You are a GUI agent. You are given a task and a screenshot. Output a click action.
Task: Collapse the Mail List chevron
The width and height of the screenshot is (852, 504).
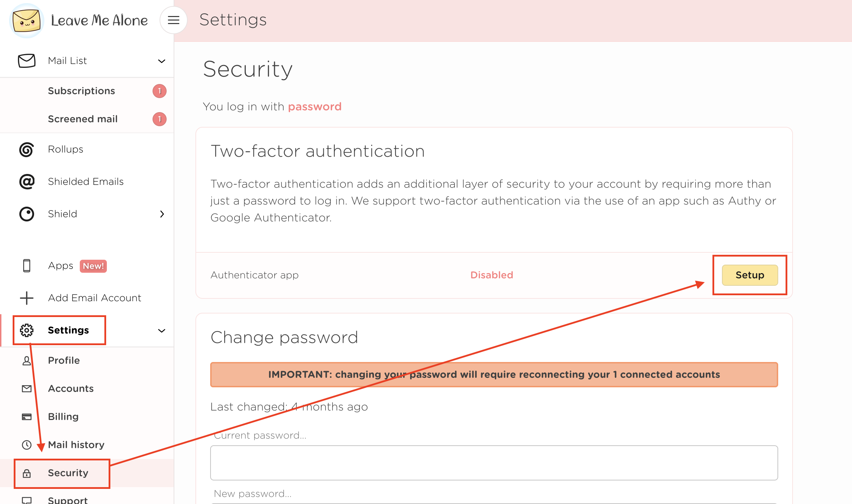click(162, 61)
